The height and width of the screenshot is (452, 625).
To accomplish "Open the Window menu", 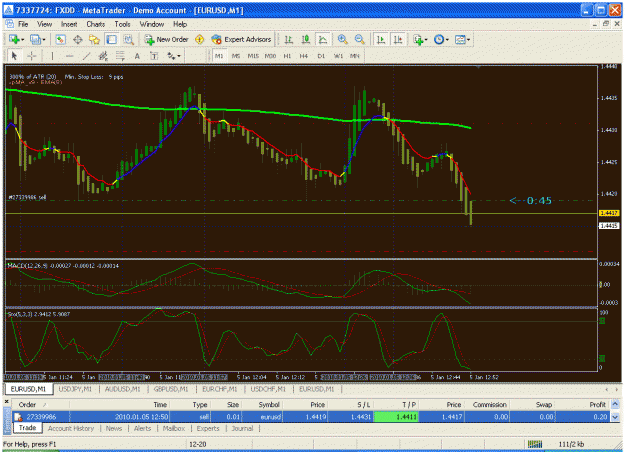I will click(x=151, y=24).
